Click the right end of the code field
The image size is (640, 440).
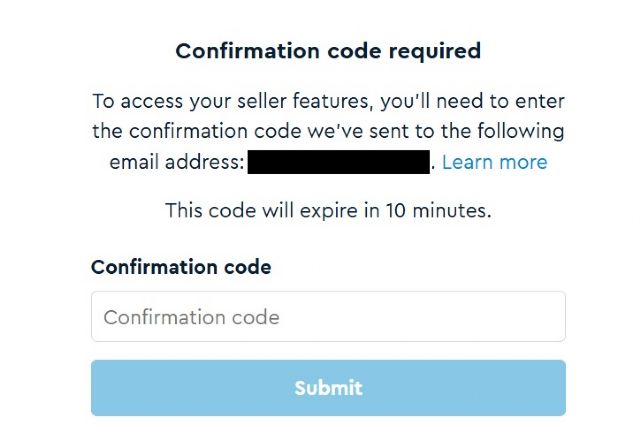point(550,317)
